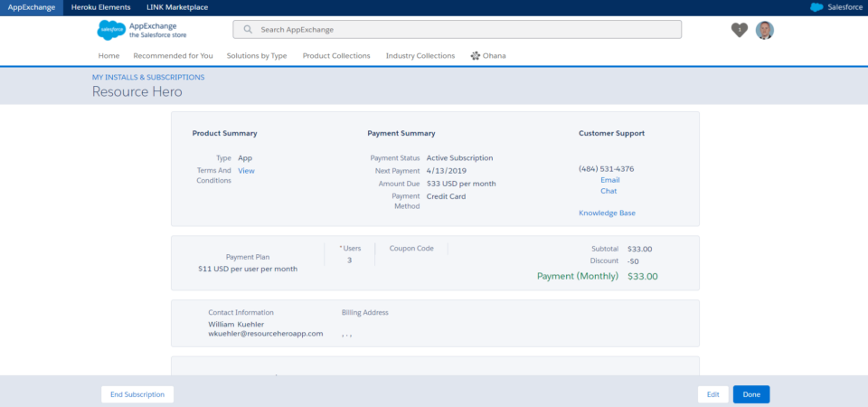
Task: Select support phone number (484) 531-4376
Action: coord(606,169)
